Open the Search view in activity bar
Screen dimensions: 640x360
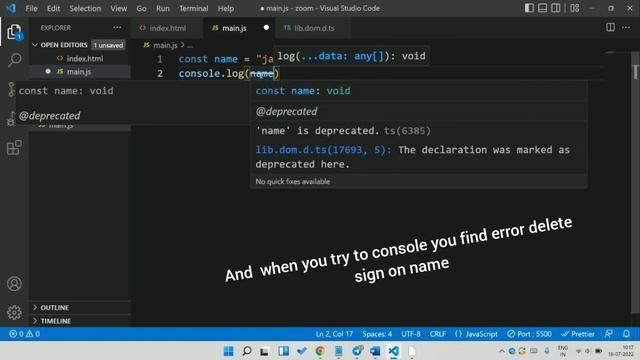[14, 60]
